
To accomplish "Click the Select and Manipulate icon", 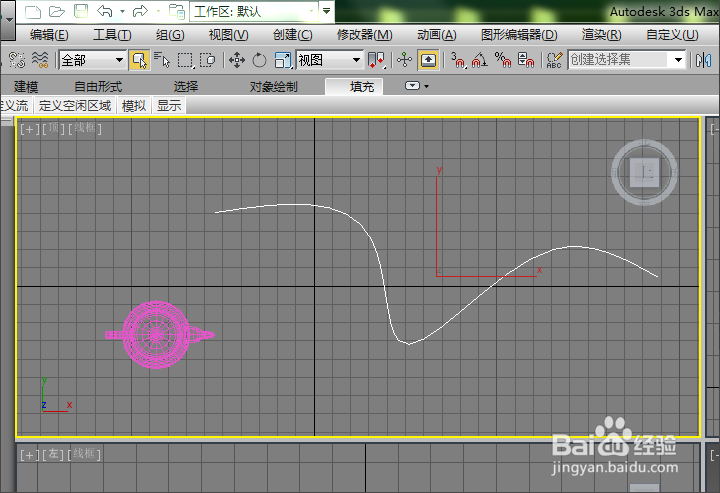I will click(405, 60).
